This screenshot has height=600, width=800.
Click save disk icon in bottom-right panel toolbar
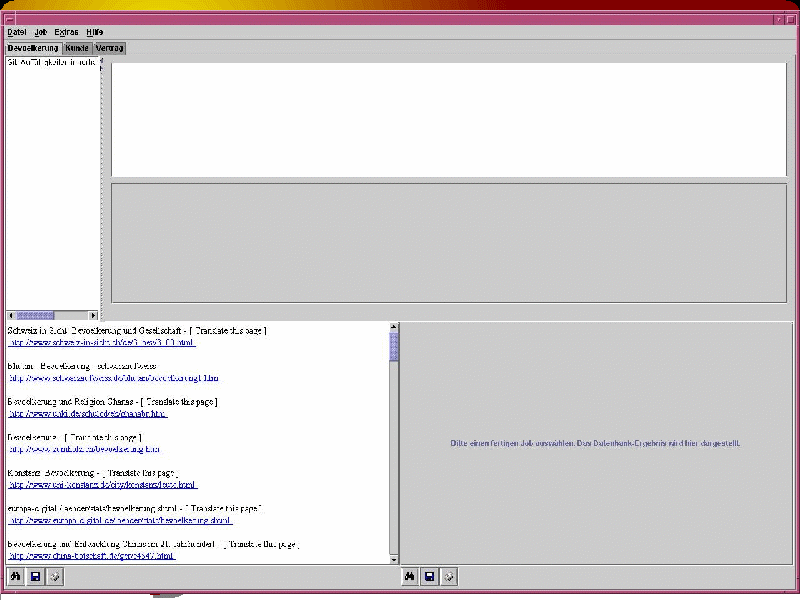click(429, 576)
